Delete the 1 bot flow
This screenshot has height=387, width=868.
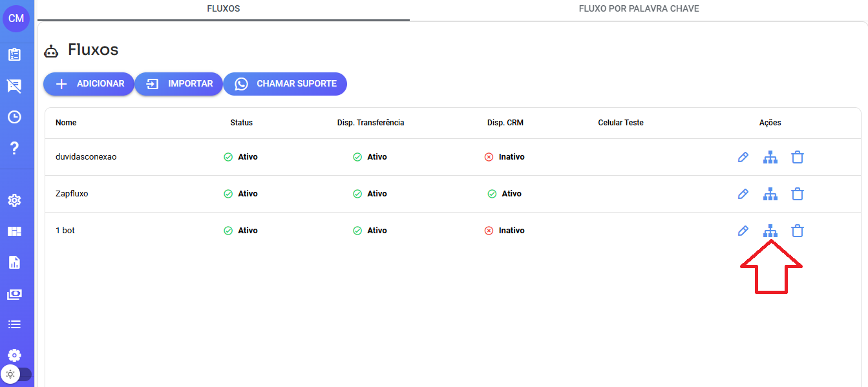coord(798,231)
